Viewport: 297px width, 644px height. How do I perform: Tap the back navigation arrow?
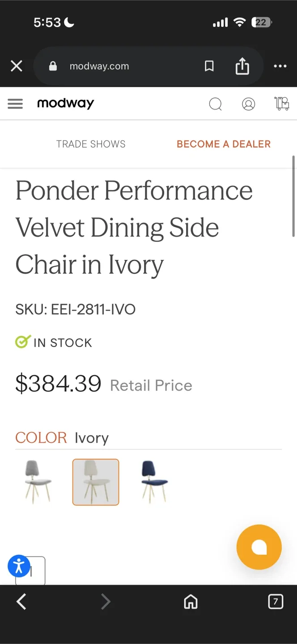point(21,602)
